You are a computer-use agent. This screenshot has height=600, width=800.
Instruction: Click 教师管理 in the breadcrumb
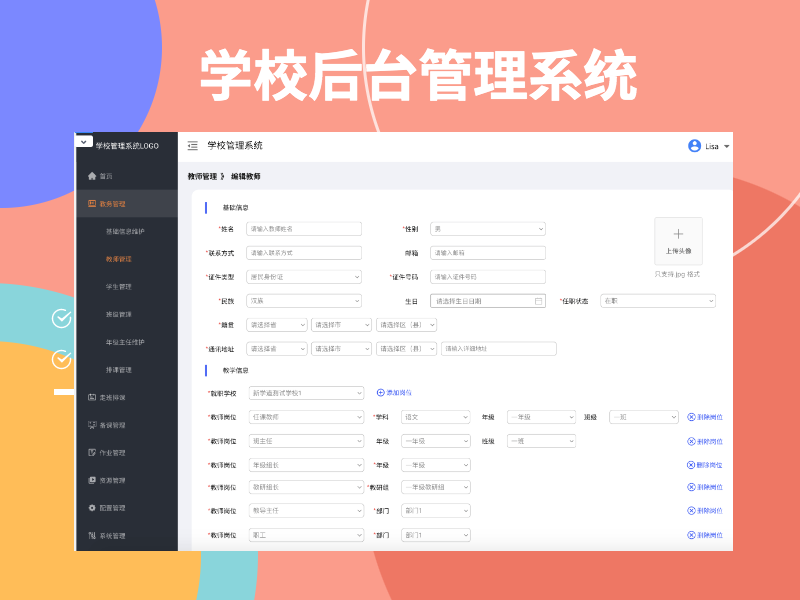click(x=202, y=177)
